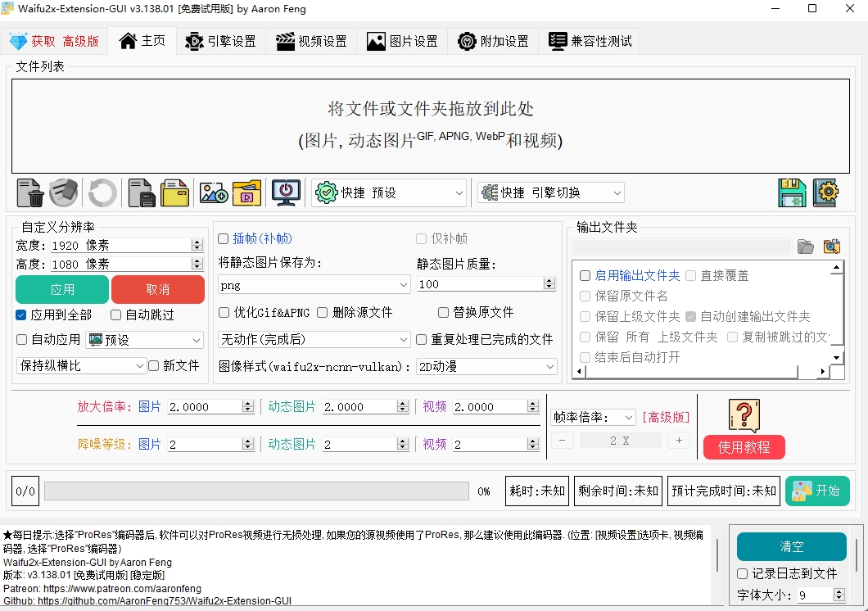868x611 pixels.
Task: Click the monitor icon in 预设 dropdown
Action: pyautogui.click(x=95, y=340)
